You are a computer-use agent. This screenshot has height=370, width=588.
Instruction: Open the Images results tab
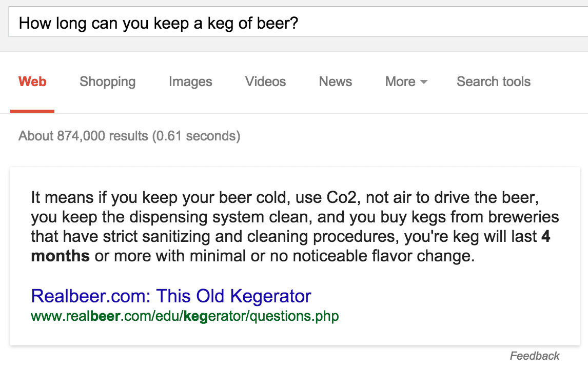coord(190,81)
